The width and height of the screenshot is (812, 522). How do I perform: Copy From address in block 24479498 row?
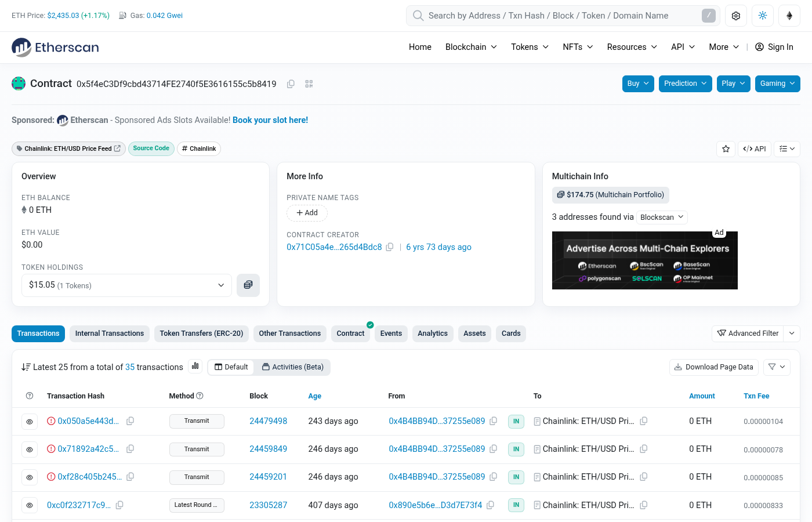pyautogui.click(x=493, y=421)
